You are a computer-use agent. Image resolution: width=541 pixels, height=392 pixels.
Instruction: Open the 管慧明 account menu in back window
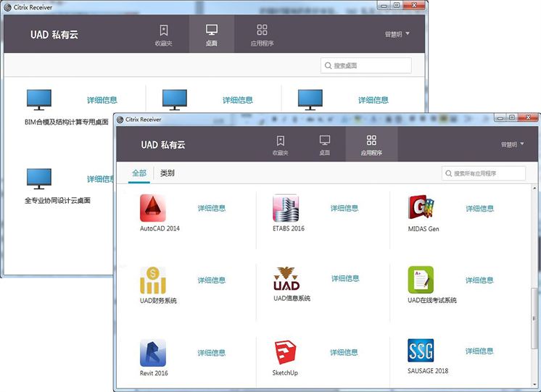click(397, 34)
